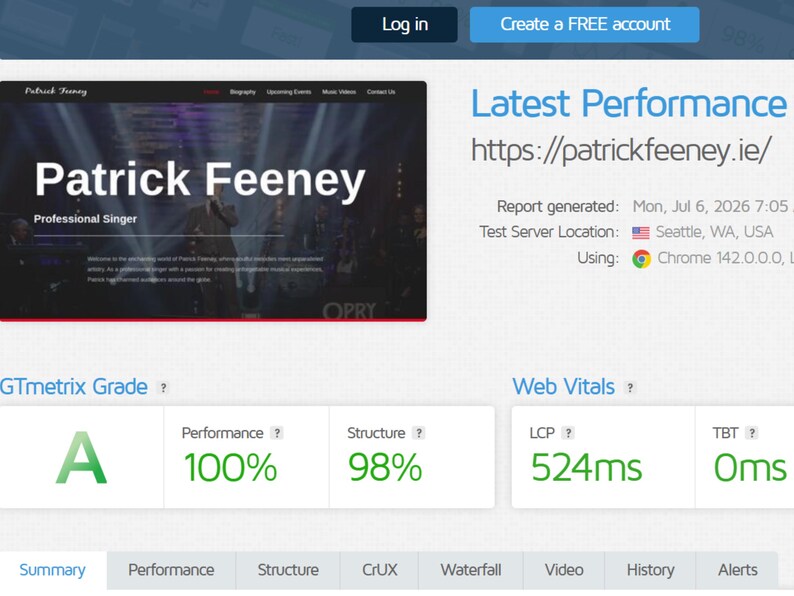Click the grade A letter
The height and width of the screenshot is (596, 794).
pos(82,458)
